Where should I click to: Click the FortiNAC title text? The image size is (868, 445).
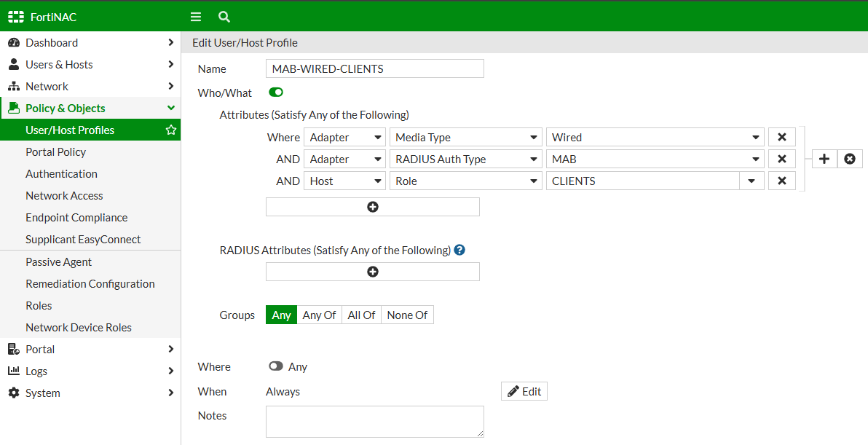[x=53, y=17]
